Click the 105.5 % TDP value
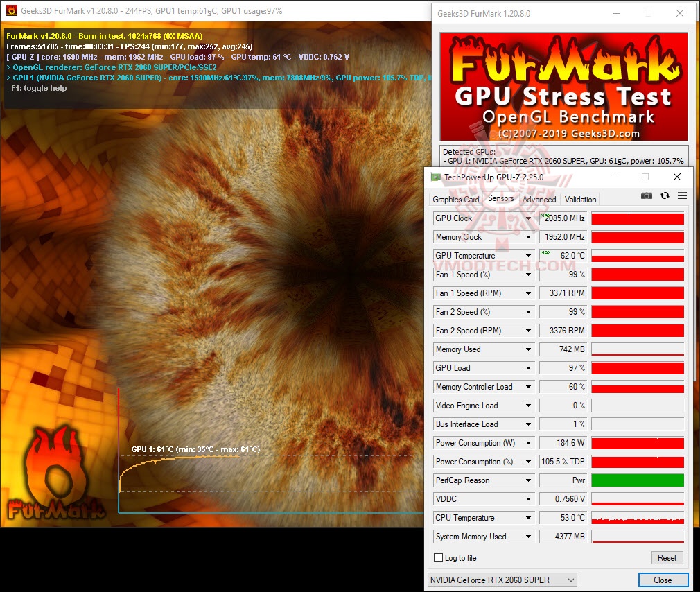Screen dimensions: 700x592 click(563, 462)
